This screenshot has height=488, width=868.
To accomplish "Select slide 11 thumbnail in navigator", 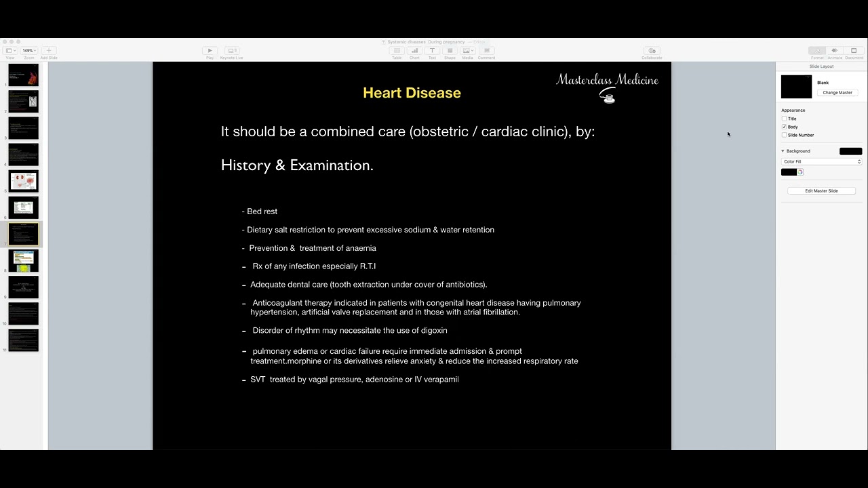I will coord(24,340).
